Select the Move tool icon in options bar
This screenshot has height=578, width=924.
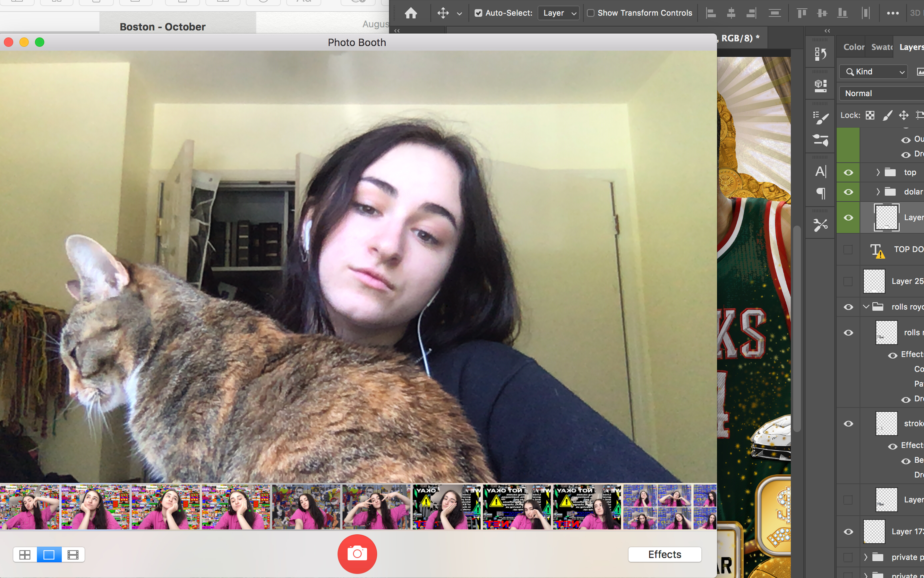[x=443, y=13]
